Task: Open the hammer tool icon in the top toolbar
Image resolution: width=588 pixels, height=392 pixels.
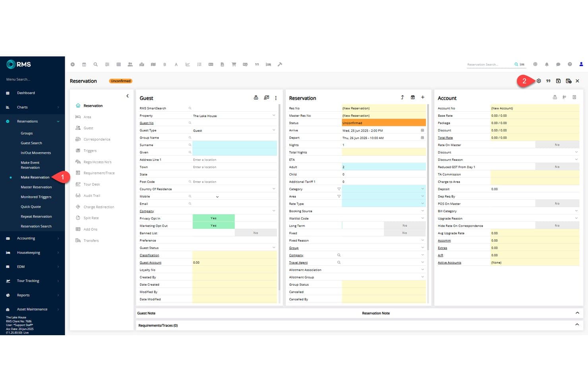Action: coord(280,64)
